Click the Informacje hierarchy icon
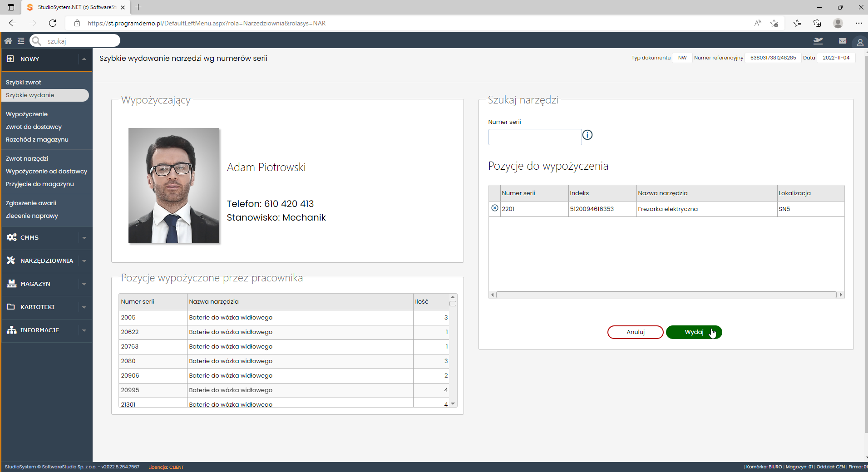This screenshot has height=472, width=868. [x=11, y=330]
